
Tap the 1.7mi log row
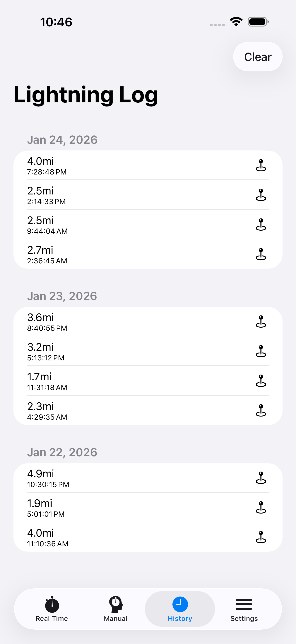point(148,381)
